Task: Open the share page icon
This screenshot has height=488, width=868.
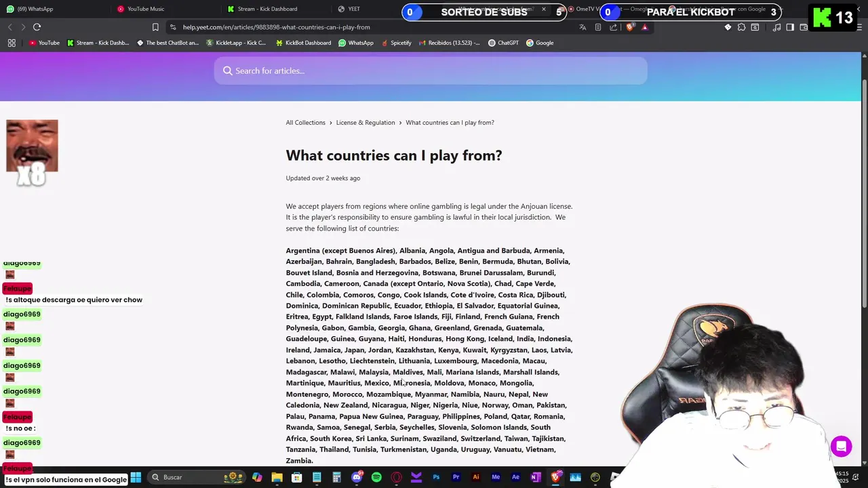Action: point(614,27)
